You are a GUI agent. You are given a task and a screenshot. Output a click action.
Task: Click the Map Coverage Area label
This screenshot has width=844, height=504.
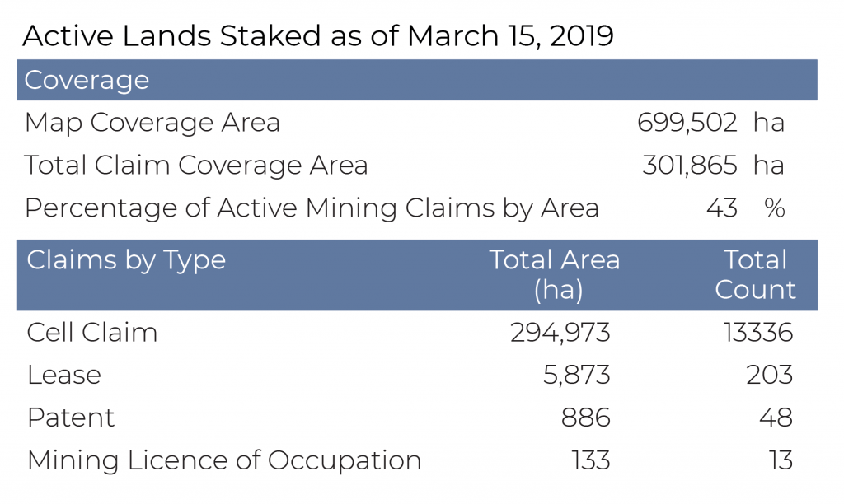[x=152, y=124]
